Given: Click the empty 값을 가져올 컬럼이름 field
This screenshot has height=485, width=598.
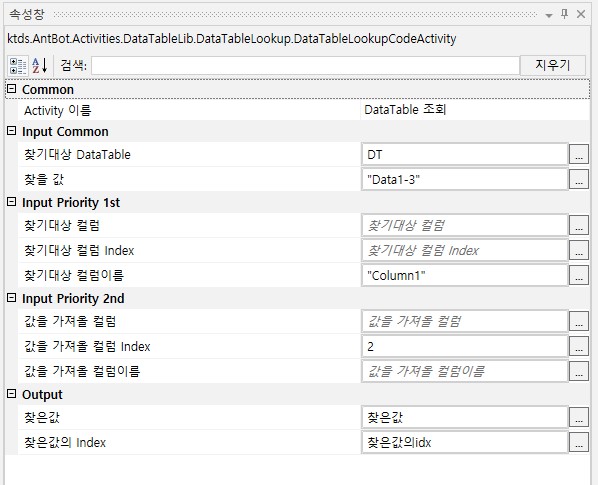Looking at the screenshot, I should (465, 371).
